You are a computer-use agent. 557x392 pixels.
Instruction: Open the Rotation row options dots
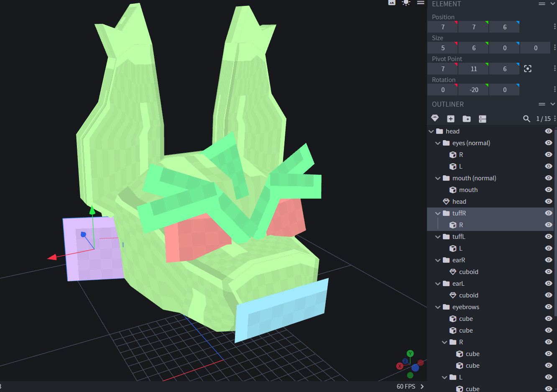pos(554,90)
